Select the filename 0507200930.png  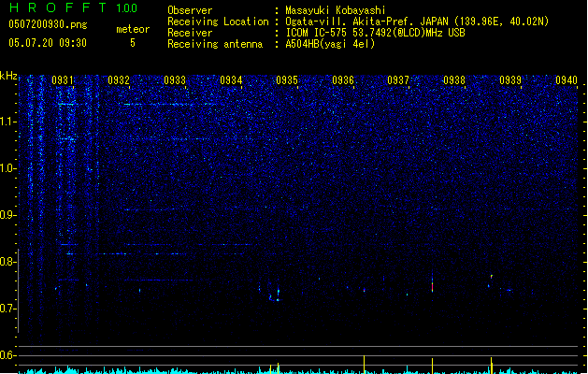coord(48,24)
